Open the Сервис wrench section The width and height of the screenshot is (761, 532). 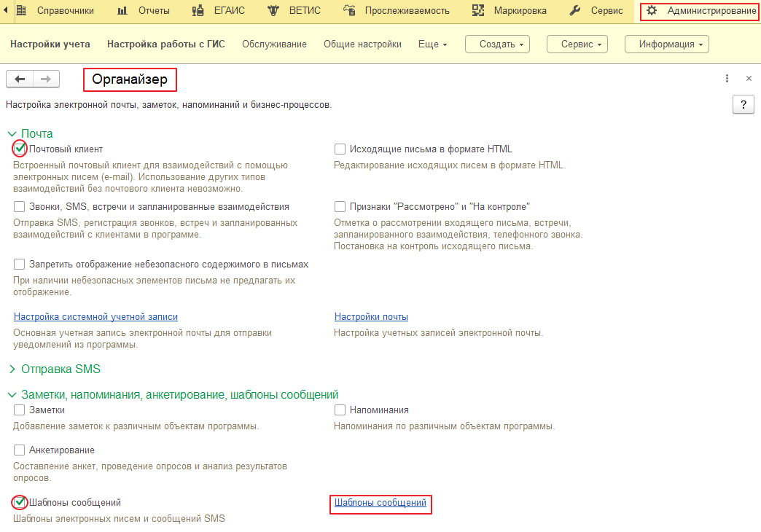click(x=596, y=11)
